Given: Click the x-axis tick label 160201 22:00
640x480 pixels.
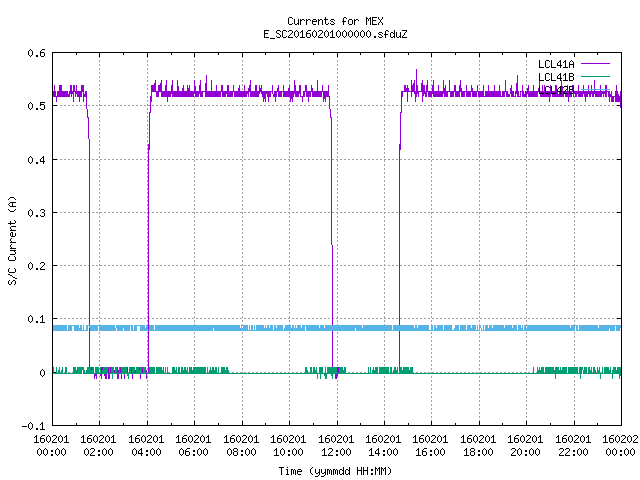Looking at the screenshot, I should tap(573, 446).
